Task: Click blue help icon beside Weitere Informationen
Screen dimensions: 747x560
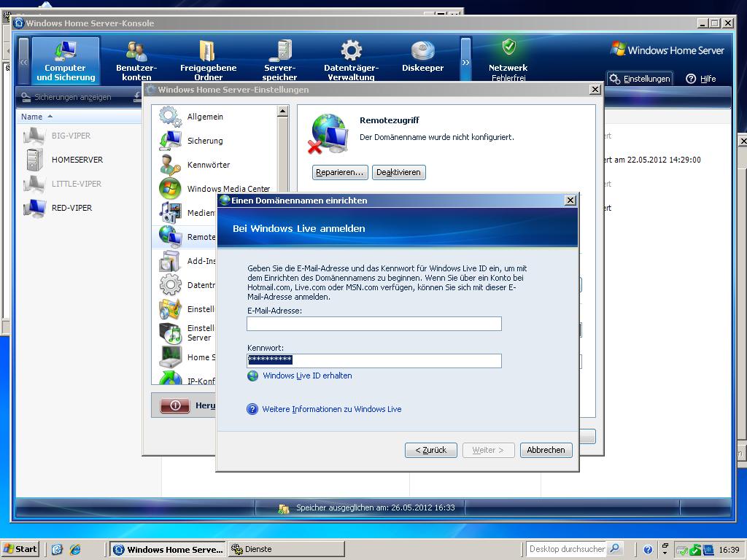Action: click(252, 409)
